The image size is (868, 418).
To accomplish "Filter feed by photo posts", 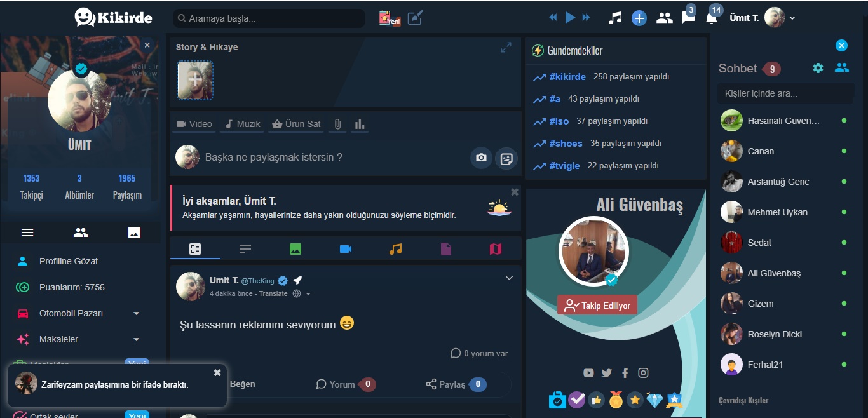I will point(295,249).
